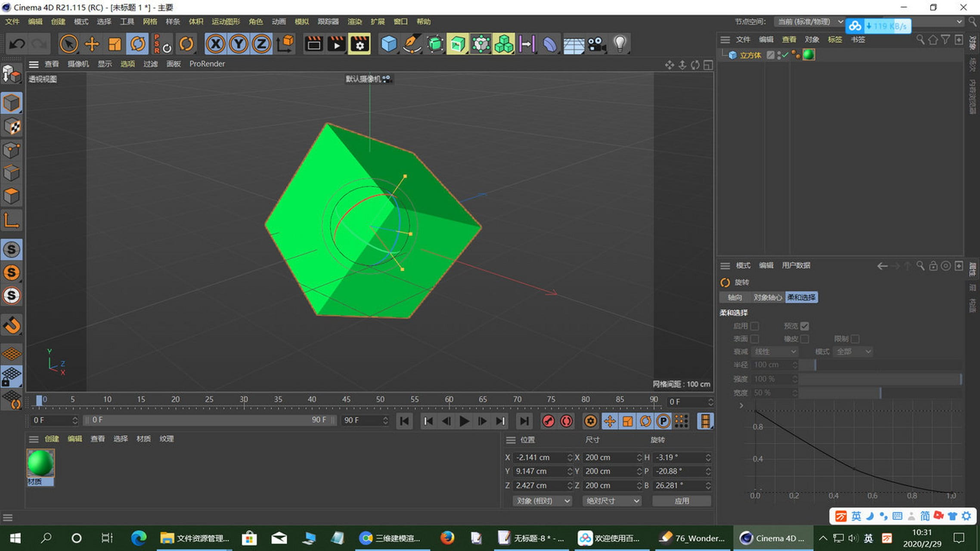Expand the curve options arrow above graph
Viewport: 980px width, 551px height.
pyautogui.click(x=741, y=406)
